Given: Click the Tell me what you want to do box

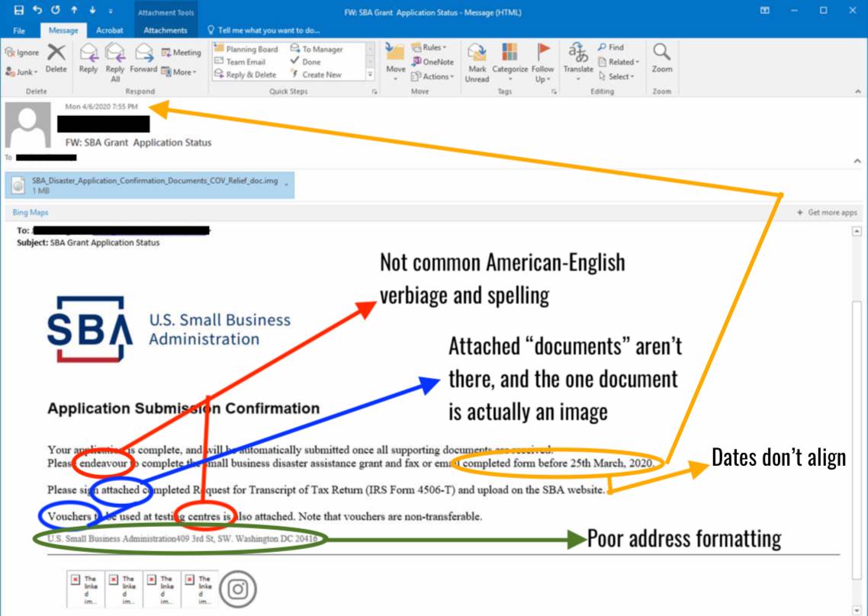Looking at the screenshot, I should (263, 30).
